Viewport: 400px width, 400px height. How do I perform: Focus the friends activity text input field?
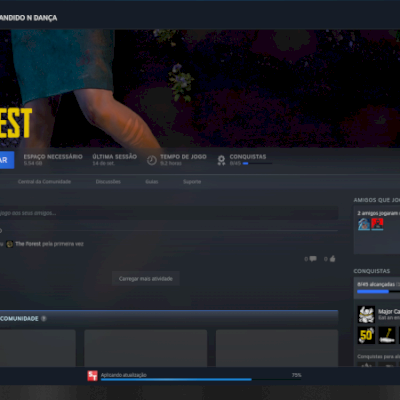pos(169,213)
